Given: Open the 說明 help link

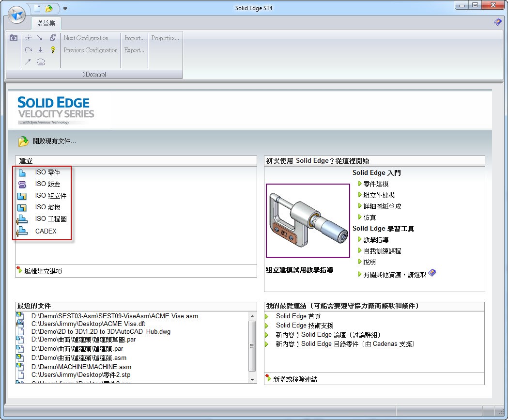Looking at the screenshot, I should pyautogui.click(x=369, y=262).
